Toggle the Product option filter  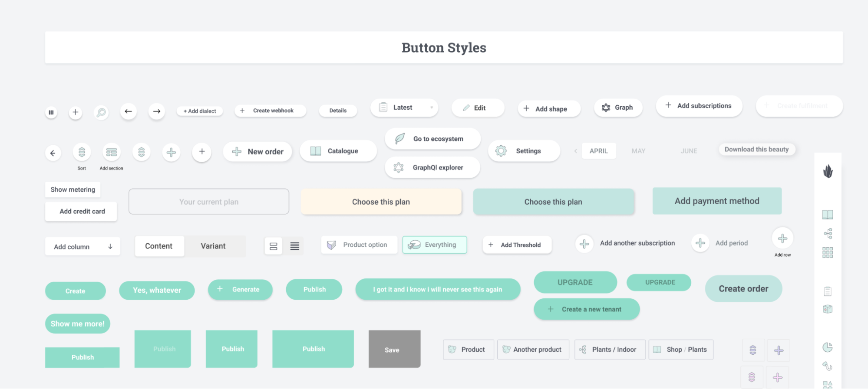click(359, 245)
